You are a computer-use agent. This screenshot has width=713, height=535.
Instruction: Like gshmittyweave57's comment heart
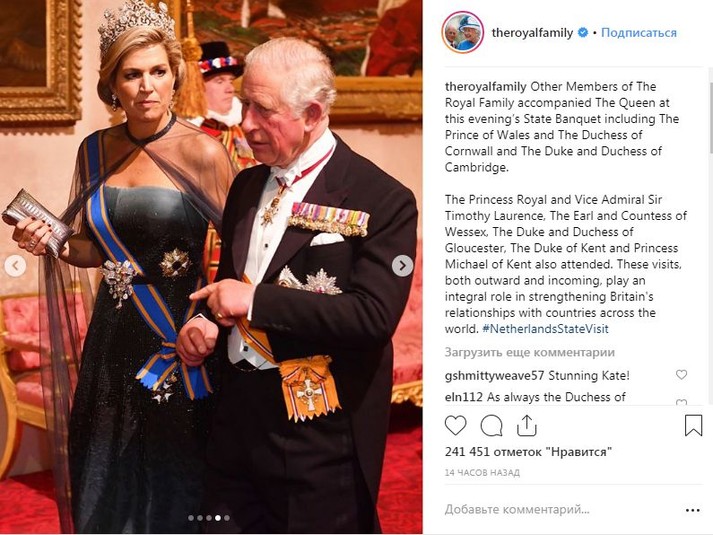681,375
